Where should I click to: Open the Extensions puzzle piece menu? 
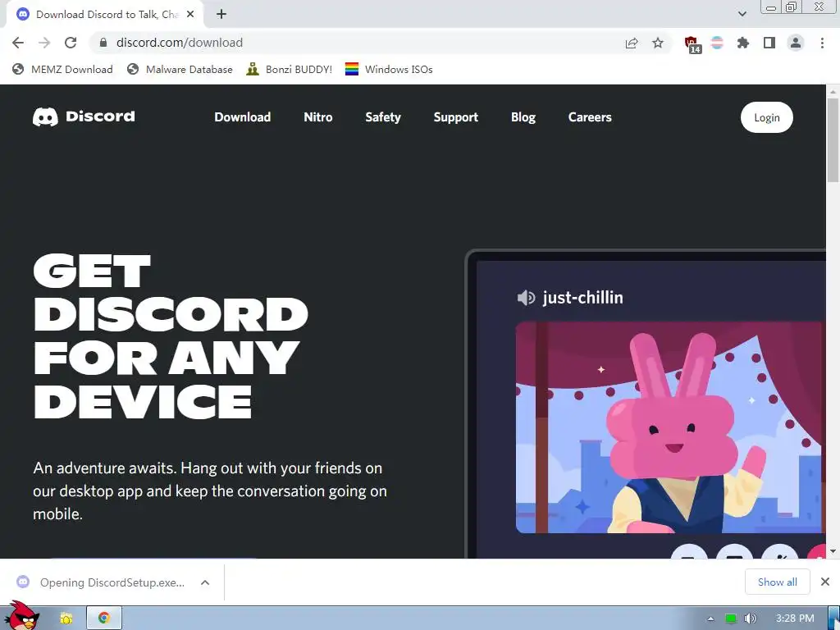pyautogui.click(x=743, y=43)
